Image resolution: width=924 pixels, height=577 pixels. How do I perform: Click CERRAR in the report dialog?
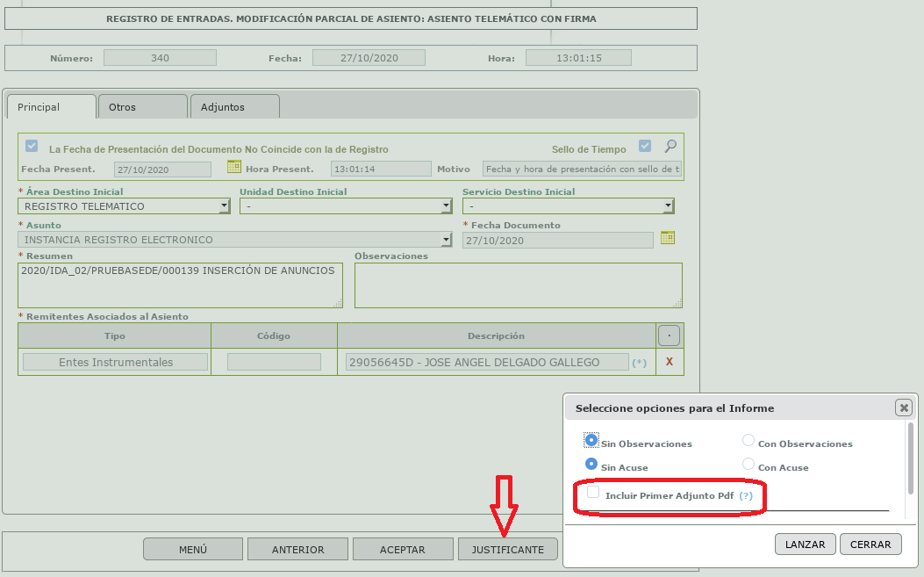pyautogui.click(x=870, y=544)
